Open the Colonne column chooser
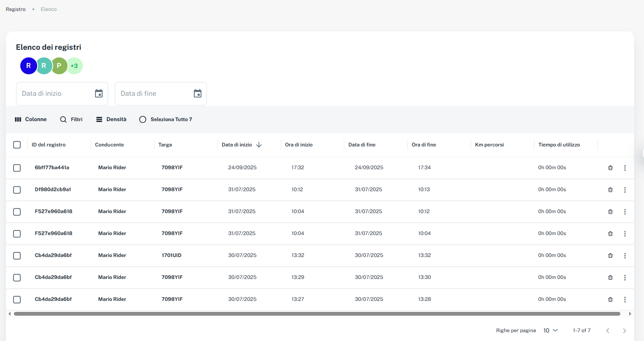Viewport: 644px width, 341px height. 30,119
